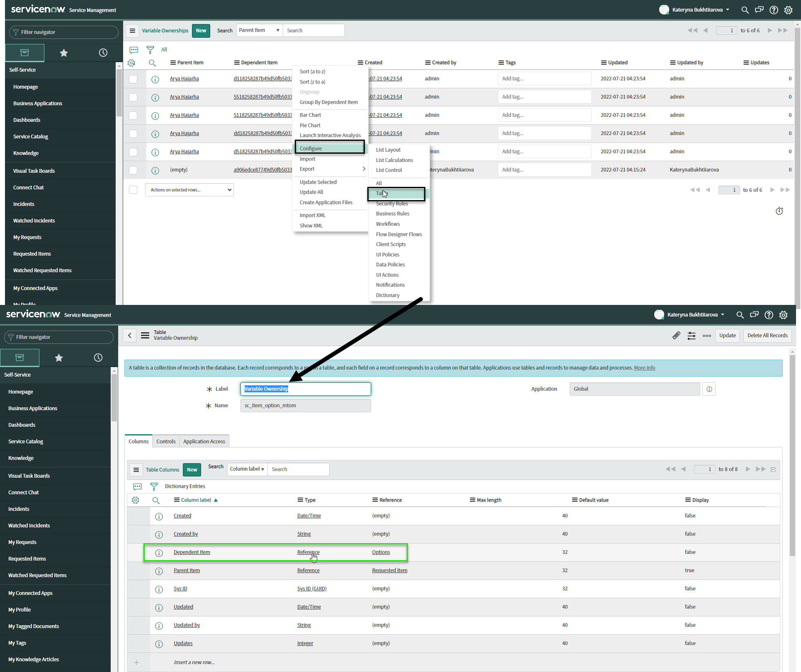Check the first Arya Hajarha row checkbox
This screenshot has width=801, height=672.
133,79
